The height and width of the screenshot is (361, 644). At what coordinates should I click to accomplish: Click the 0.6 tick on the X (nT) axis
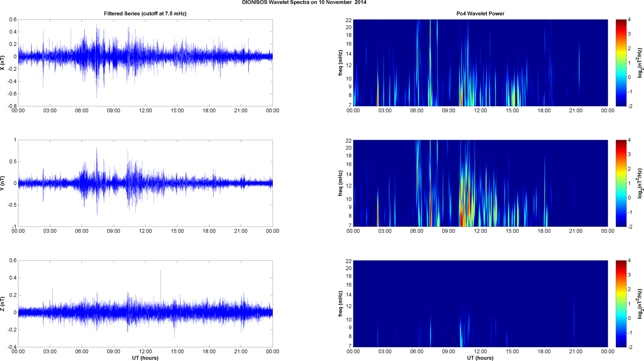pos(13,19)
